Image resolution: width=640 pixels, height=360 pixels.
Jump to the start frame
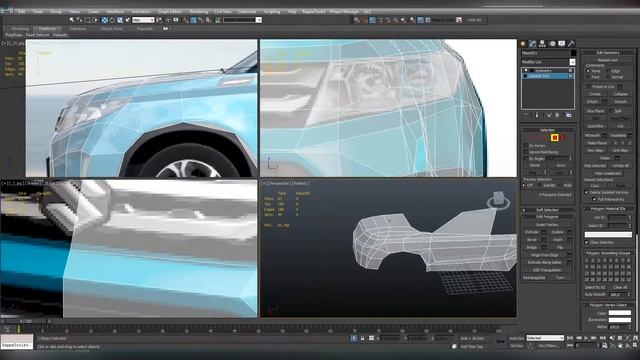click(x=570, y=338)
